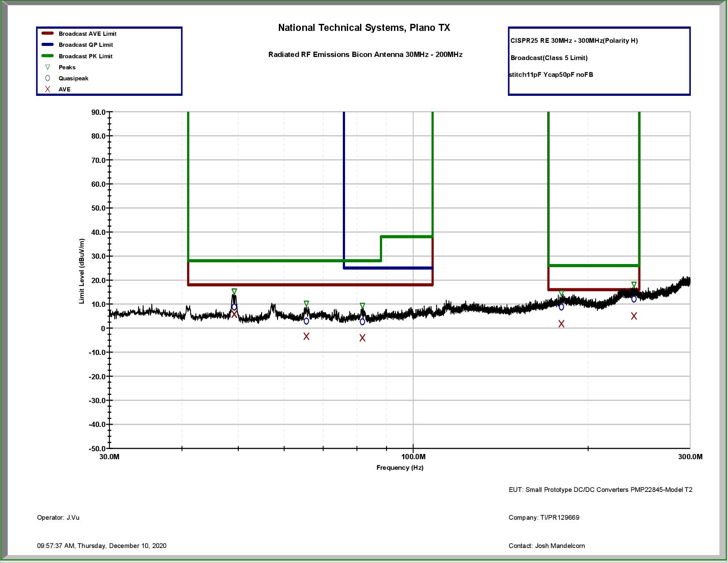Click the 100.0M x-axis label
The width and height of the screenshot is (728, 563).
point(413,457)
